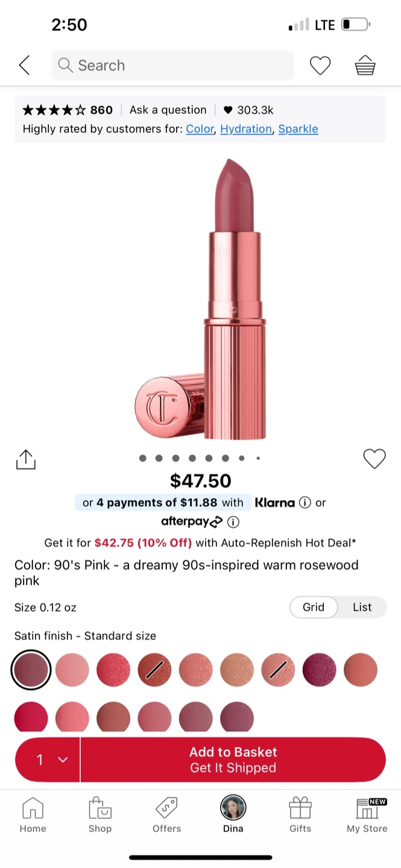The image size is (401, 868).
Task: Choose the dark berry sparkle swatch
Action: click(319, 670)
